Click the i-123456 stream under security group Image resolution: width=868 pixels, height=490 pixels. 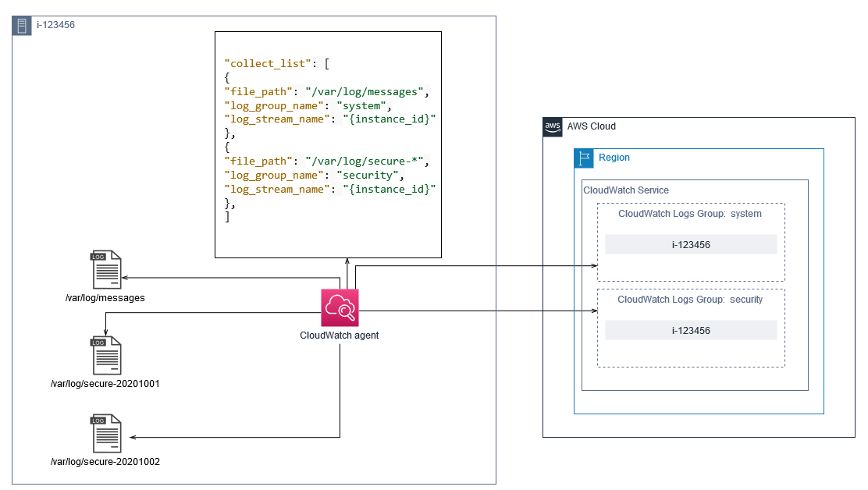click(691, 330)
